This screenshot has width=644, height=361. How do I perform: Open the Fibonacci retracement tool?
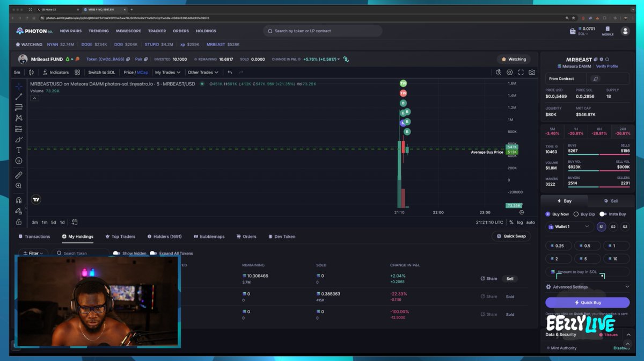click(19, 107)
